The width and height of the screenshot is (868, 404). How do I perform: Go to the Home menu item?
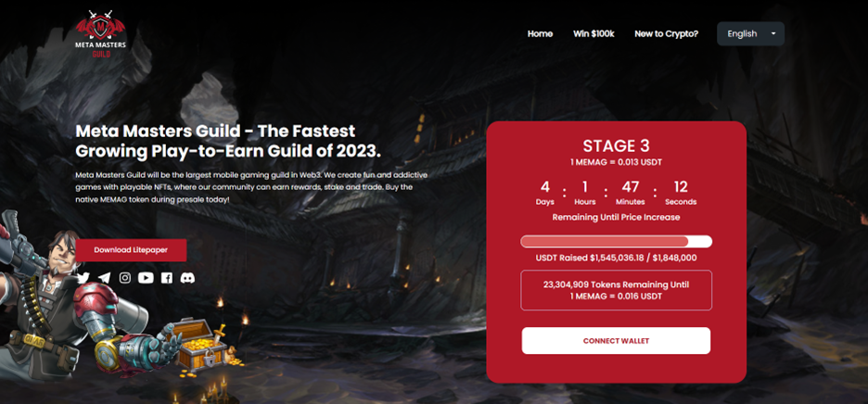[540, 33]
